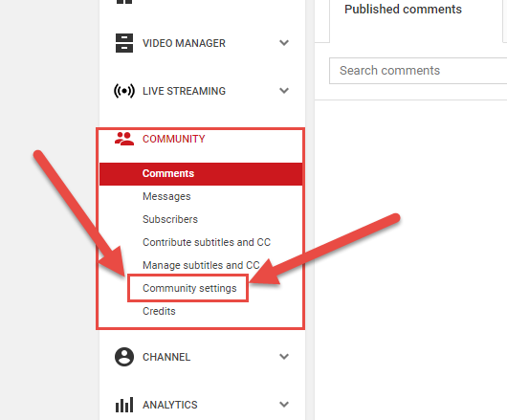Open Community settings

[189, 288]
